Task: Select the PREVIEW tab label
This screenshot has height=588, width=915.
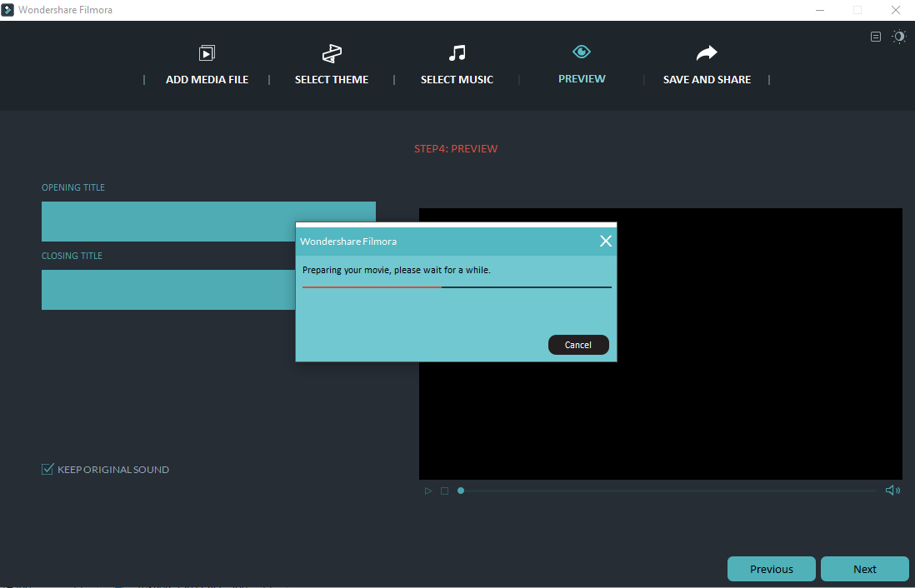Action: [x=582, y=79]
